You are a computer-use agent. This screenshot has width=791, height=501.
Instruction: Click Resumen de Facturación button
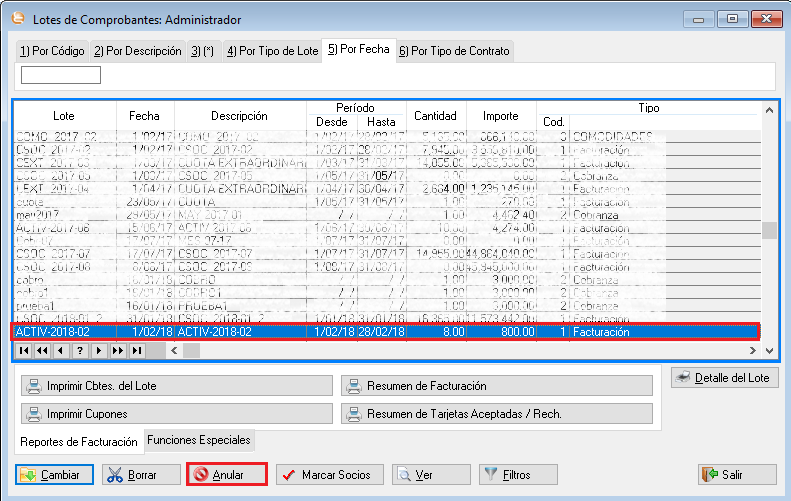[x=495, y=386]
